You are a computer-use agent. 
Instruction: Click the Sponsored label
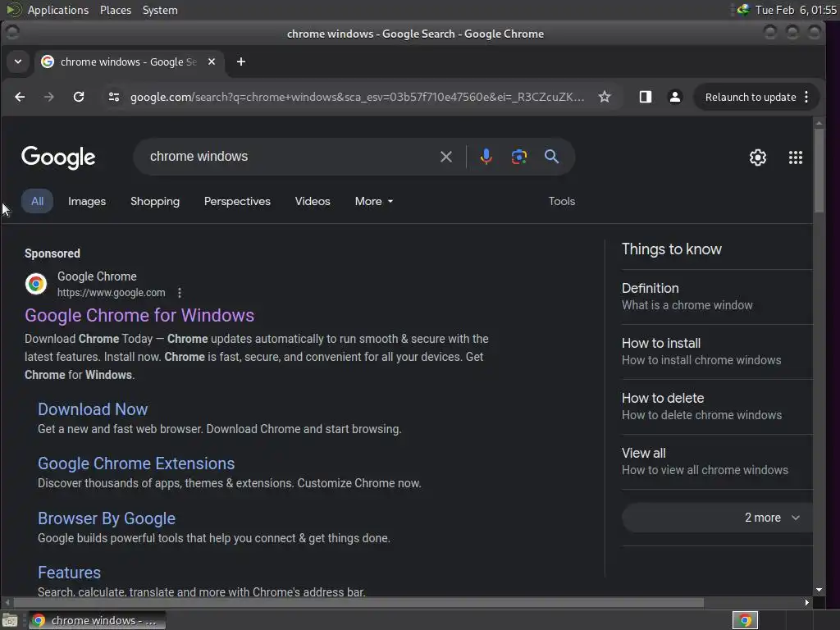(52, 253)
